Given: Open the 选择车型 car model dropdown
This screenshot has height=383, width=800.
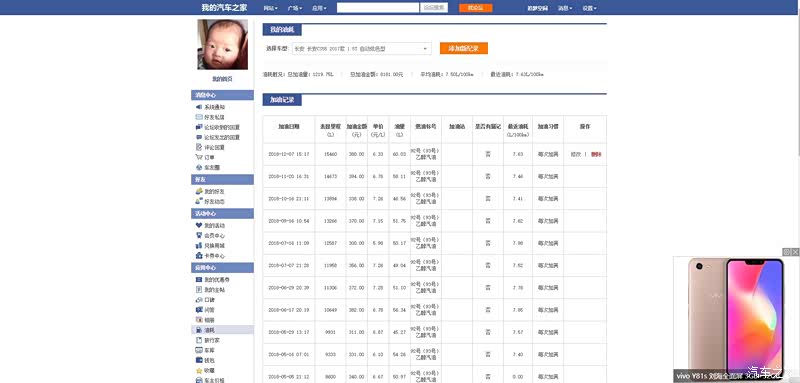Looking at the screenshot, I should [362, 48].
